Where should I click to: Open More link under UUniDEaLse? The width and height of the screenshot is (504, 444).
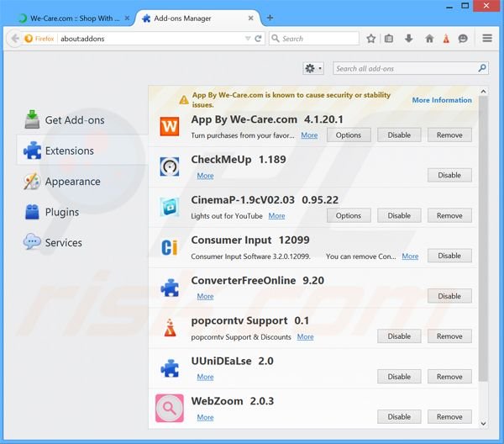tap(205, 377)
